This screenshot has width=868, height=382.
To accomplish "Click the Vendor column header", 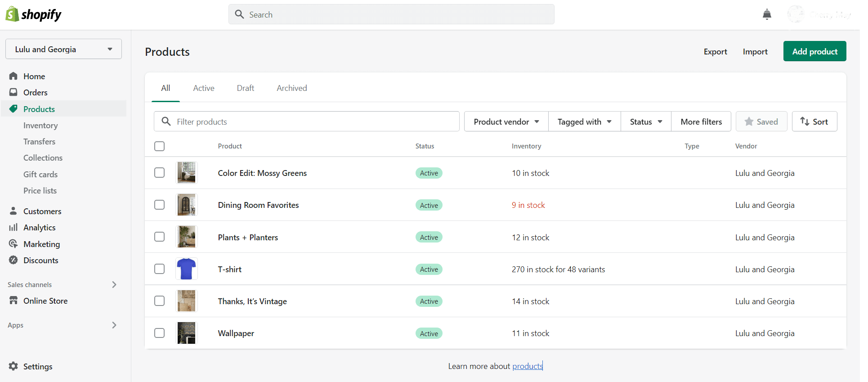I will pos(746,146).
